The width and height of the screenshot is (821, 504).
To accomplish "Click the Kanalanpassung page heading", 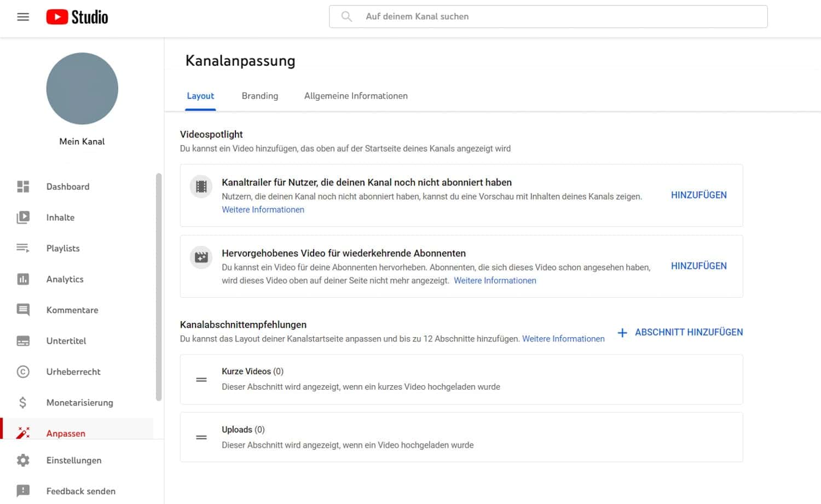I will 240,61.
